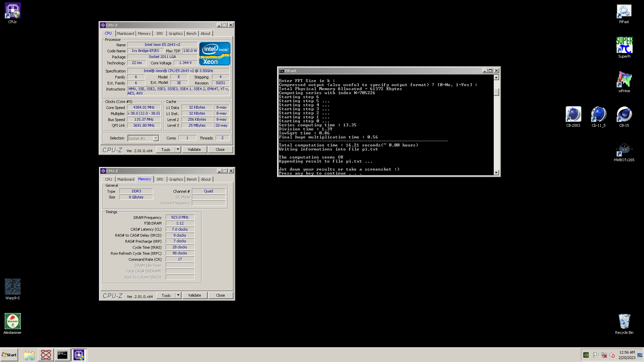Click the PiFast window title bar icon

click(281, 71)
